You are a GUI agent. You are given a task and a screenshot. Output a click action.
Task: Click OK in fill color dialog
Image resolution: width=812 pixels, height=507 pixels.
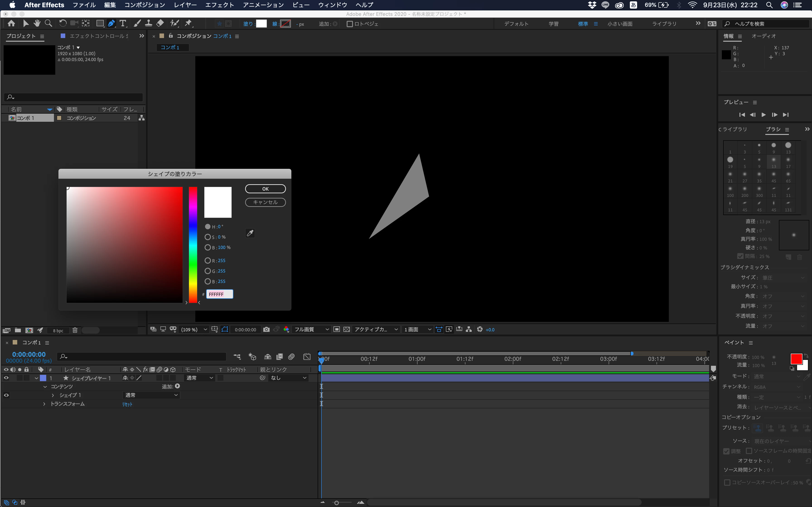265,189
